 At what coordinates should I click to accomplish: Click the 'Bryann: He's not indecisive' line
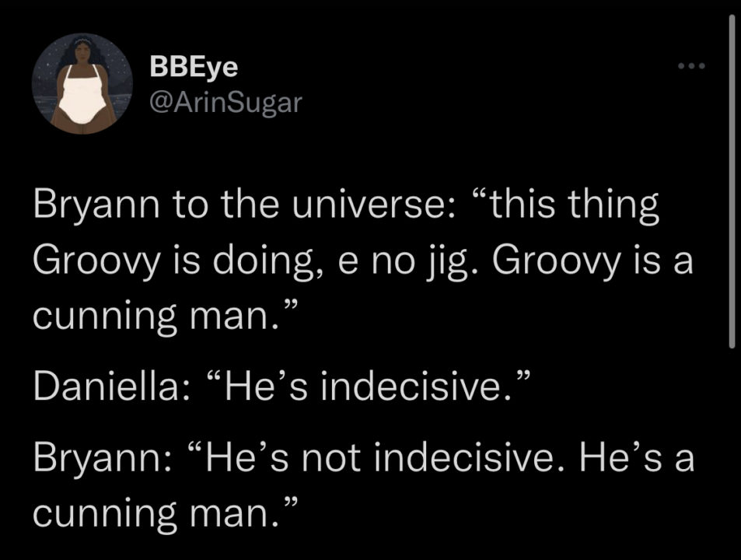[x=363, y=459]
